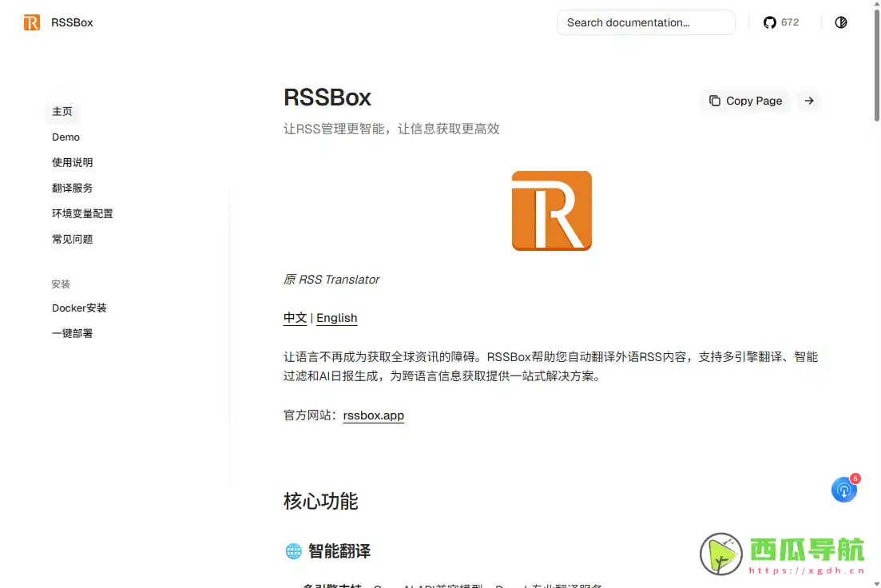The image size is (881, 588).
Task: Select 主页 in the sidebar
Action: tap(62, 111)
